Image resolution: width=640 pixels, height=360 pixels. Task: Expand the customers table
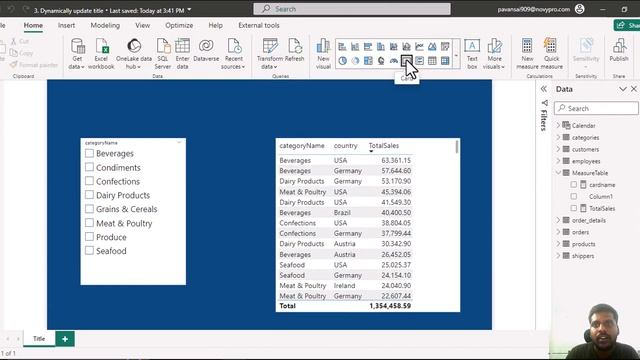(x=558, y=149)
